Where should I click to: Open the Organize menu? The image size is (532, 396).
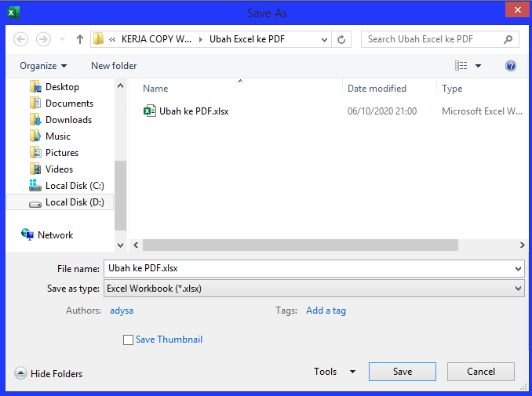click(43, 66)
